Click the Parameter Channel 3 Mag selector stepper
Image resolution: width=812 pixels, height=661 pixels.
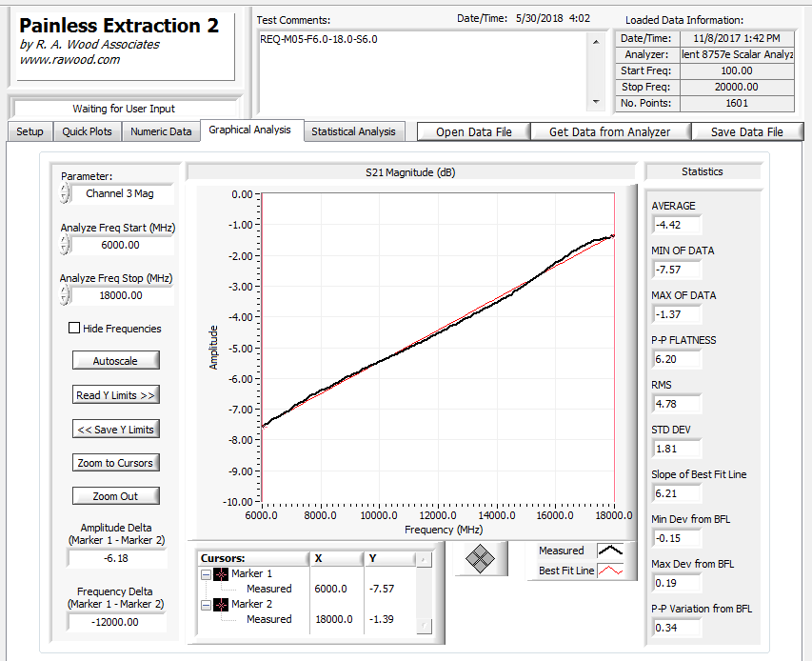coord(64,193)
